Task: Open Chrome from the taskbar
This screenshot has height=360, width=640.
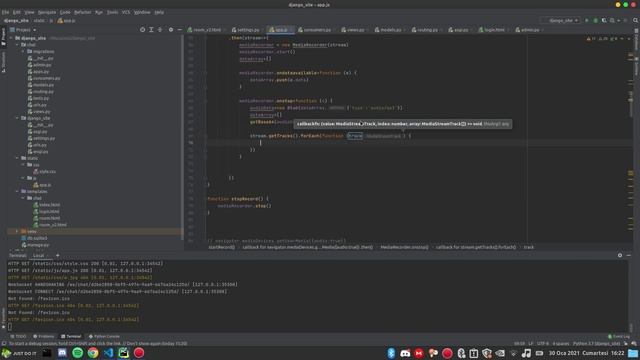Action: [x=93, y=353]
